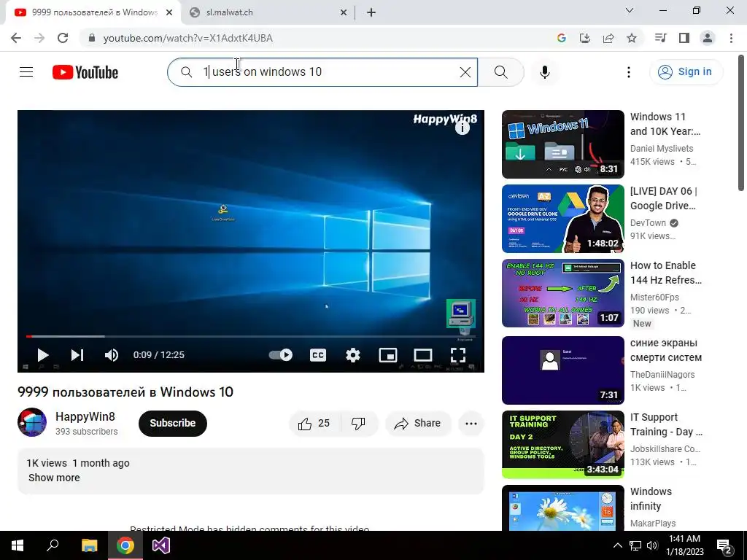Like the video
747x560 pixels.
pos(314,424)
